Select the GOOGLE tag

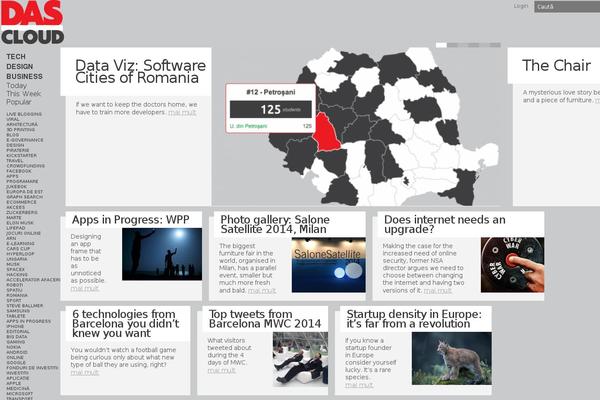click(16, 362)
